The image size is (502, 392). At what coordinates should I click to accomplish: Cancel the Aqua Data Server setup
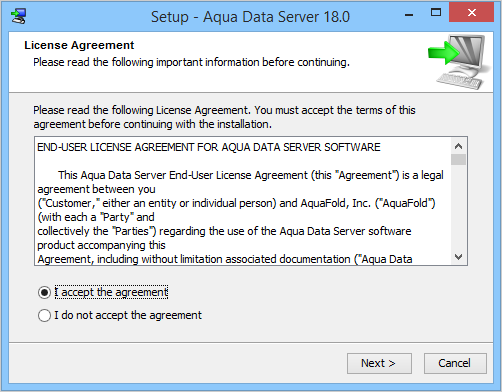tap(455, 363)
